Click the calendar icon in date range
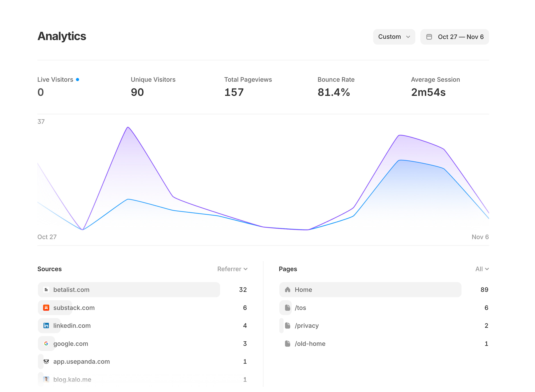The height and width of the screenshot is (392, 535). (429, 37)
